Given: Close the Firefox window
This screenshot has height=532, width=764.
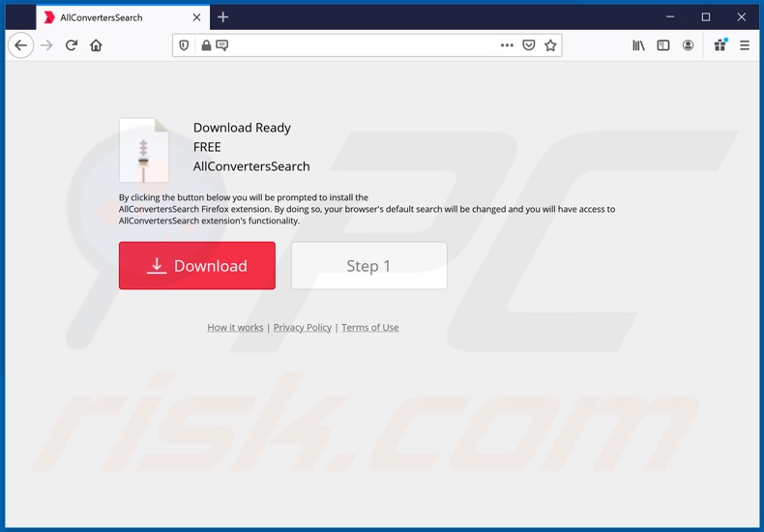Looking at the screenshot, I should click(x=741, y=17).
